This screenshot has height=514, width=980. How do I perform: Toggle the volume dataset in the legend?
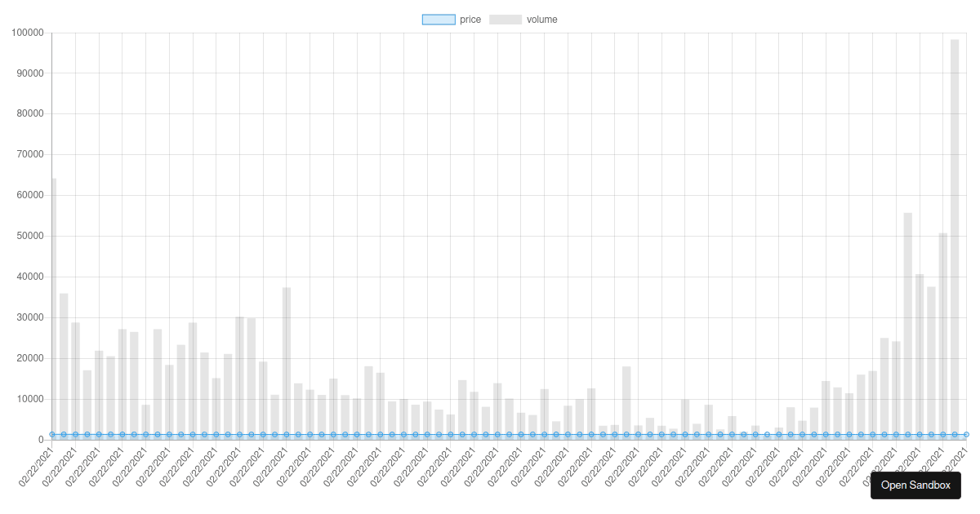click(506, 19)
